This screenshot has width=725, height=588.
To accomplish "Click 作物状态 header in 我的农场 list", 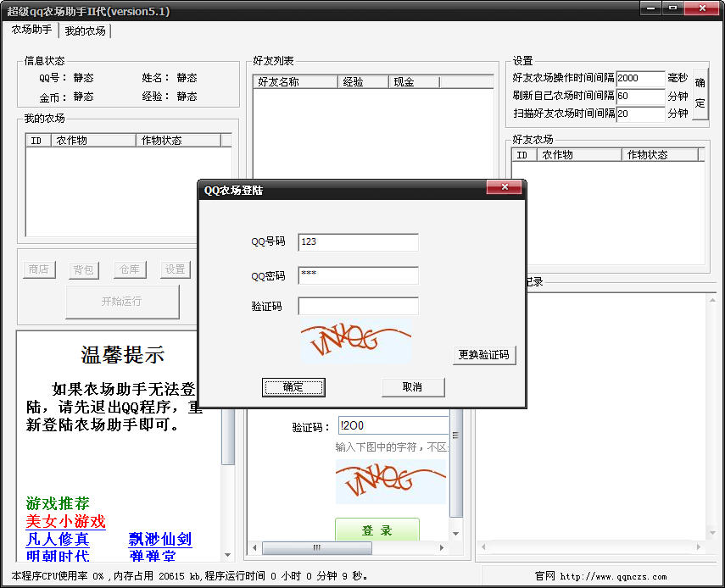I will click(x=178, y=141).
